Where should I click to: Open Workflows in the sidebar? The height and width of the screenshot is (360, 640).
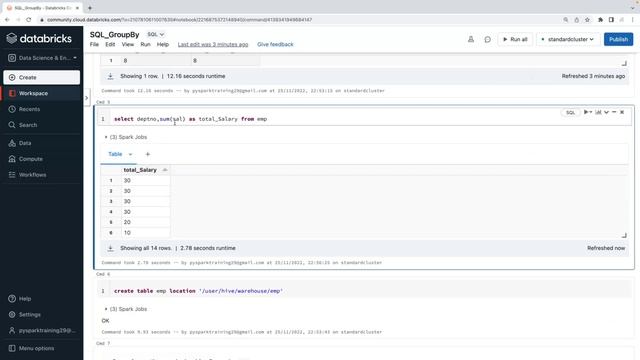pos(32,175)
